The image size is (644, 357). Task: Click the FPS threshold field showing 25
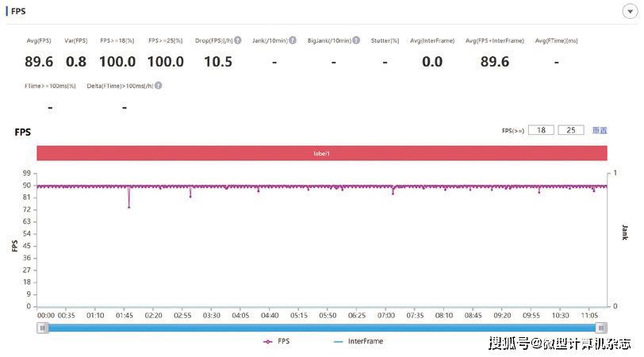click(570, 130)
